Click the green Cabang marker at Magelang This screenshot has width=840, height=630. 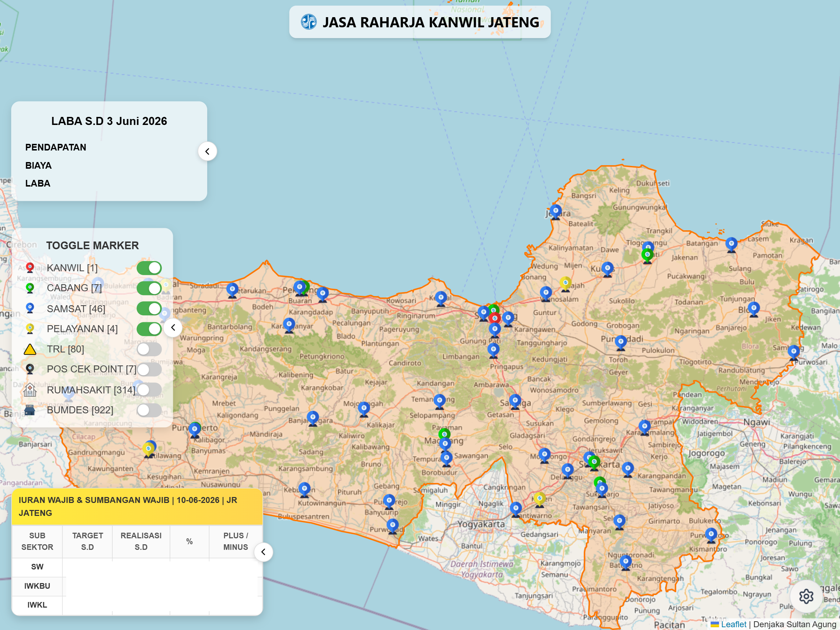(x=444, y=434)
